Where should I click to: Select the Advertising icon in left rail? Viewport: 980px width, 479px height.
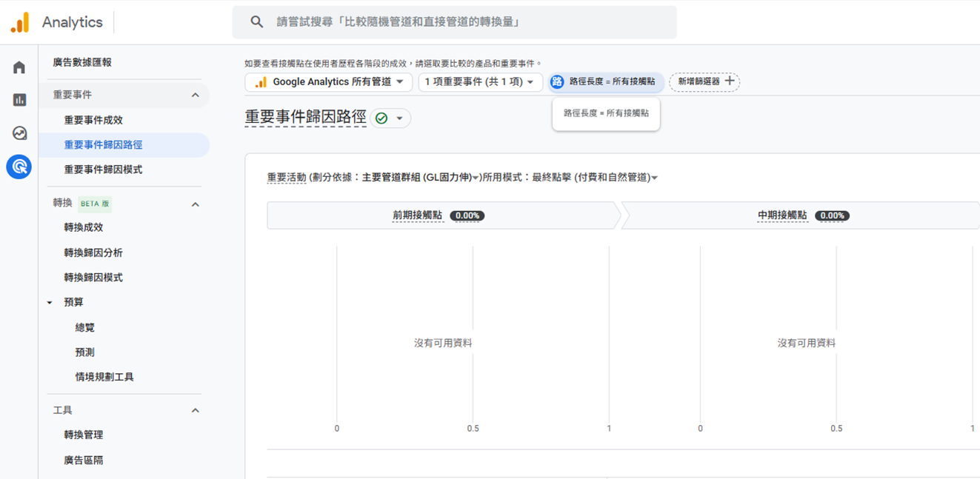pyautogui.click(x=19, y=167)
